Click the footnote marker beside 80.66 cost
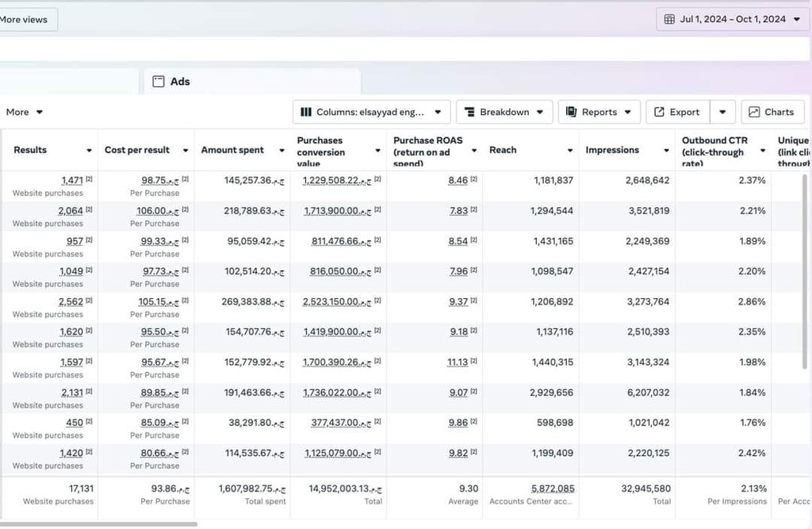The width and height of the screenshot is (812, 529). (186, 452)
